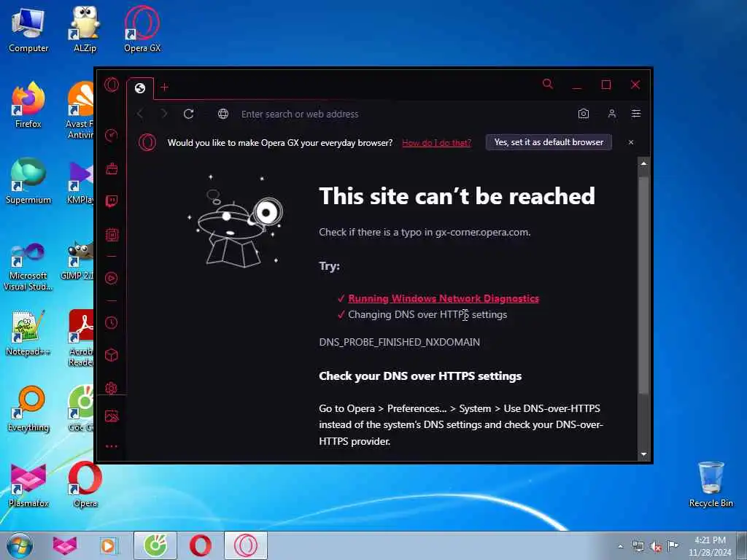Open the Player icon in sidebar

coord(112,278)
